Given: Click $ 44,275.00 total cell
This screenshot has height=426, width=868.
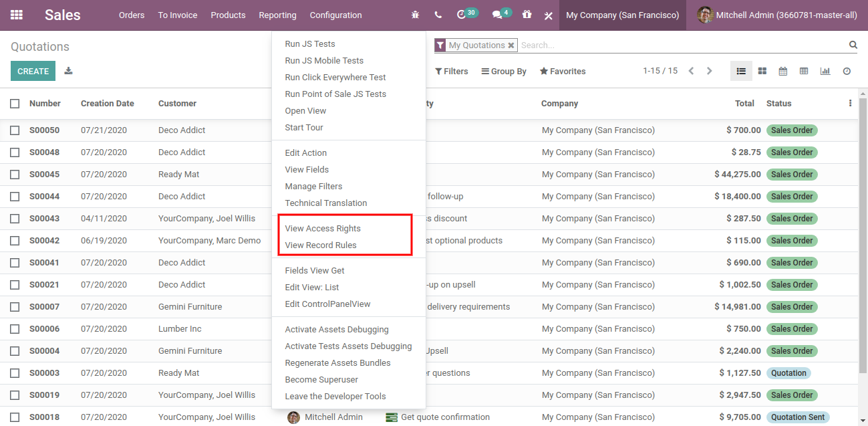Looking at the screenshot, I should (737, 175).
